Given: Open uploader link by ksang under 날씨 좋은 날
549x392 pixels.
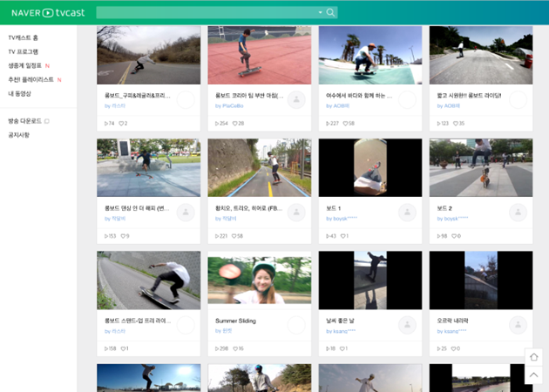Looking at the screenshot, I should pyautogui.click(x=341, y=331).
